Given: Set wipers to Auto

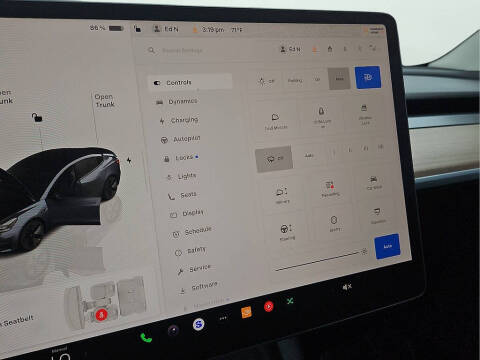Looking at the screenshot, I should (x=309, y=156).
